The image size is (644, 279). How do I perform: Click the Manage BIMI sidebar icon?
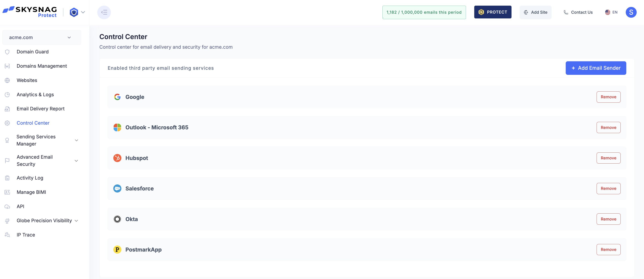(7, 192)
